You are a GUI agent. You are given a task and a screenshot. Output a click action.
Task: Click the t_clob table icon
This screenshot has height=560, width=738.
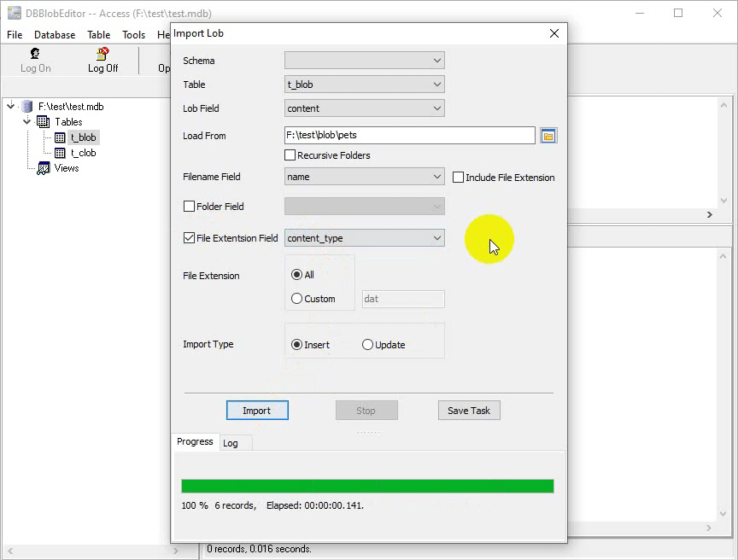pos(60,153)
